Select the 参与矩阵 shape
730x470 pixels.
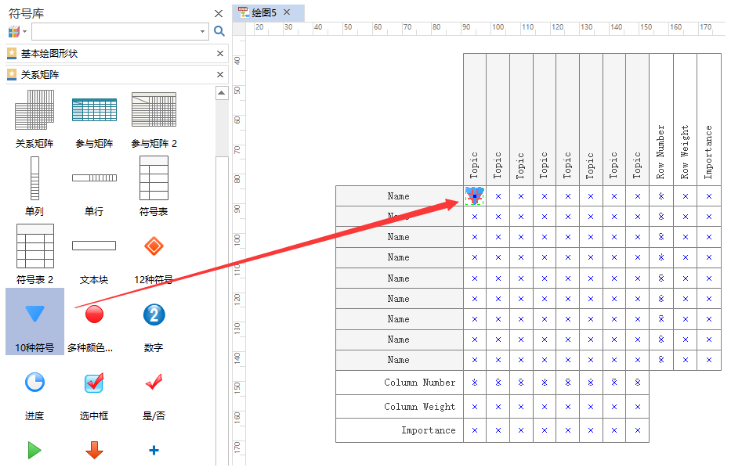[x=94, y=109]
